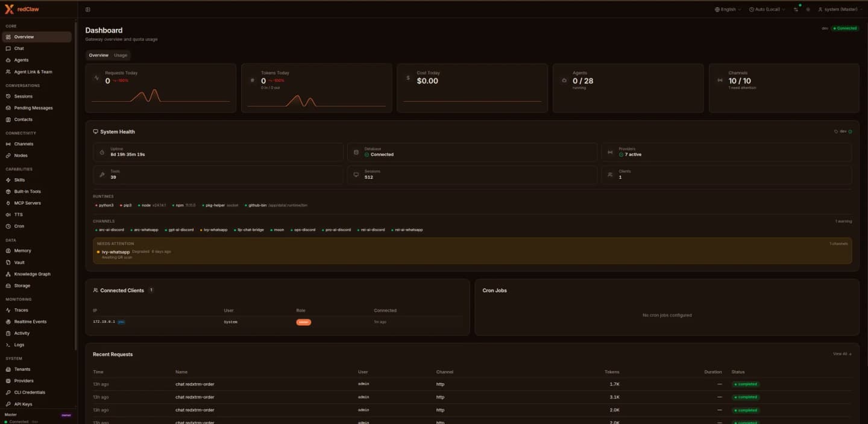Switch to the Usage tab
The width and height of the screenshot is (868, 424).
121,55
